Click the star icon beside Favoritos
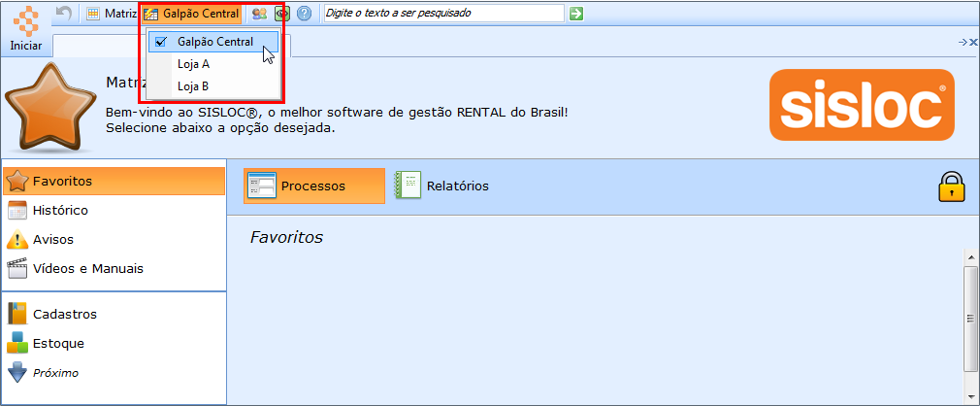 (17, 182)
